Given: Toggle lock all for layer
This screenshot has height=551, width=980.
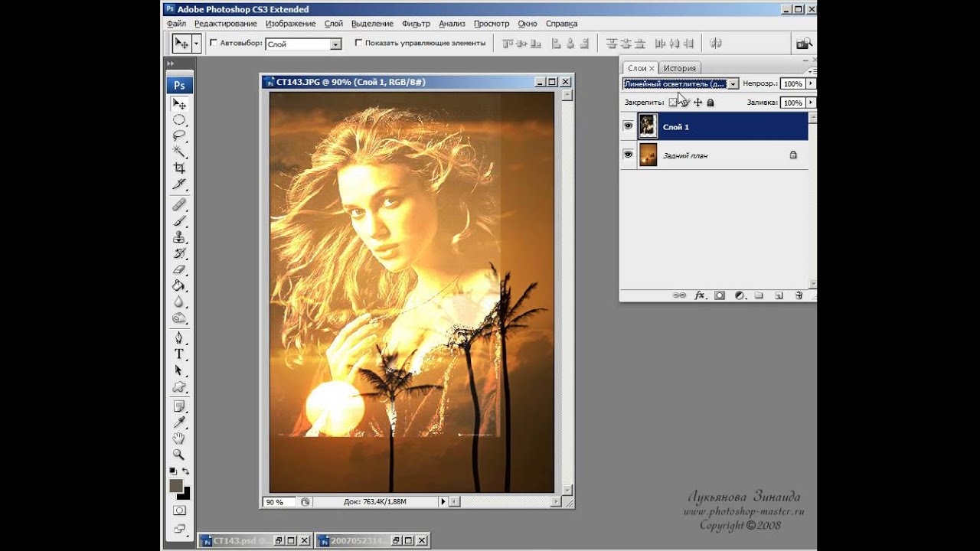Looking at the screenshot, I should [710, 102].
